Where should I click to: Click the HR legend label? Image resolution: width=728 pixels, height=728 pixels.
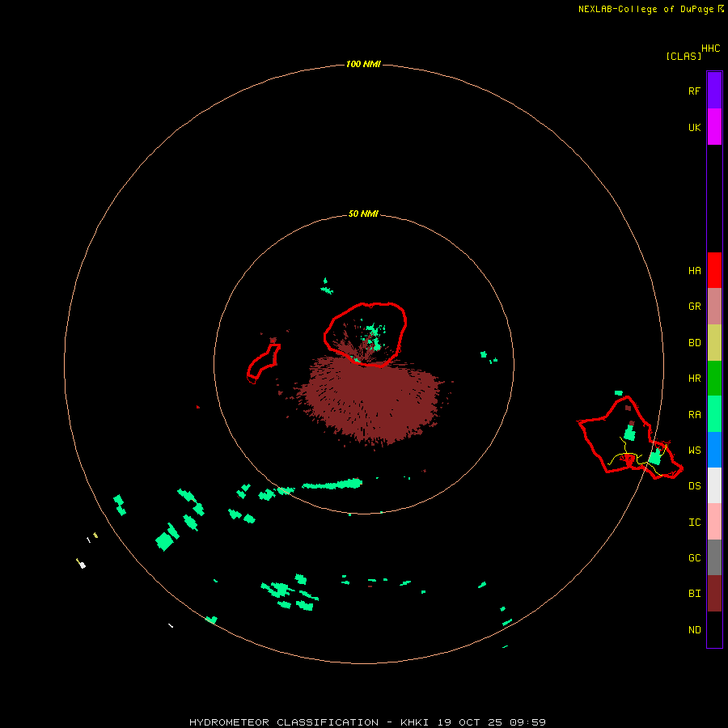(694, 379)
